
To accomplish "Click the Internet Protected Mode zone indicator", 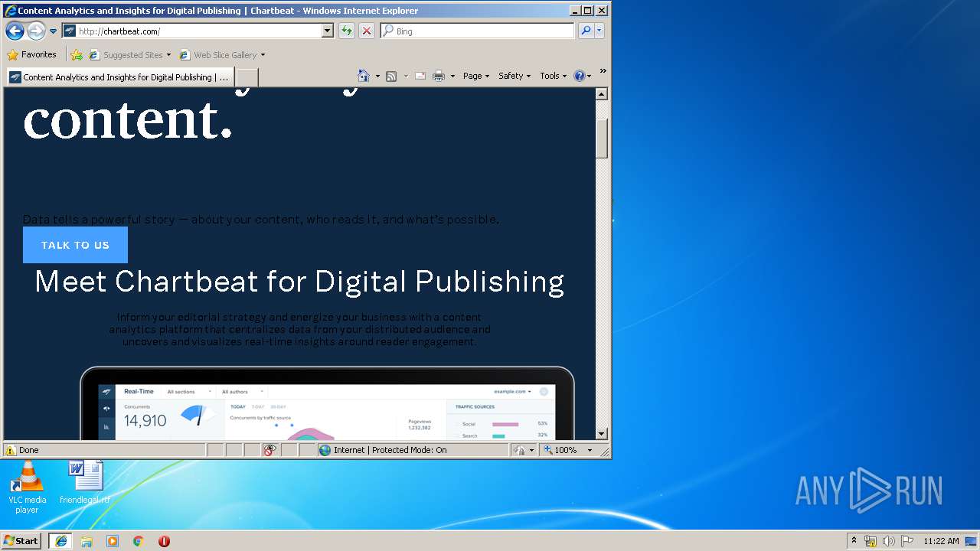I will 413,450.
